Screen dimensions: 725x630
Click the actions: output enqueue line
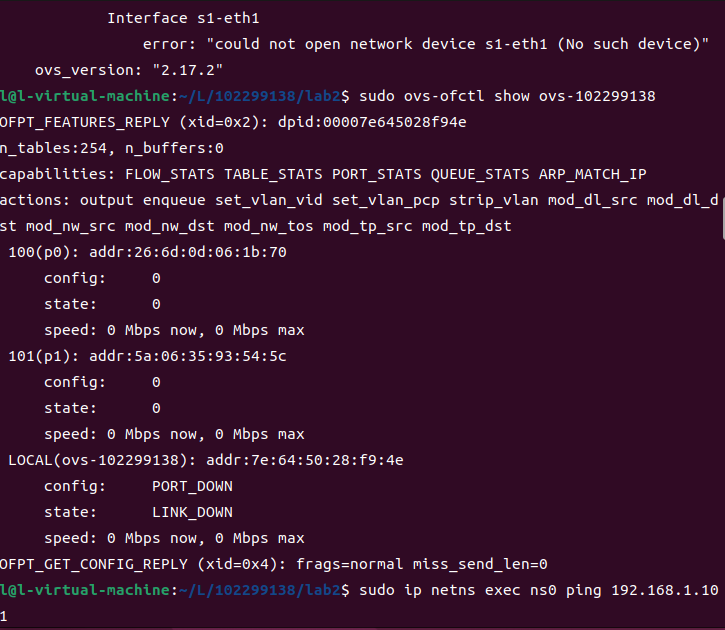360,200
